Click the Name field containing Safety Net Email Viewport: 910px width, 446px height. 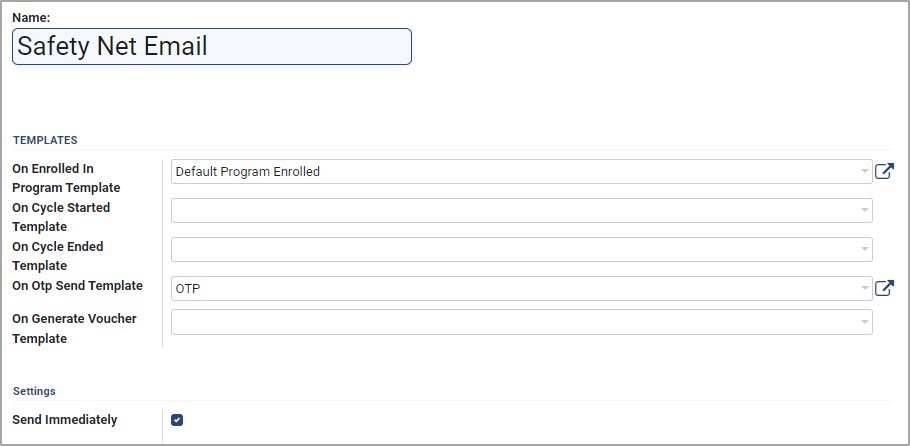tap(212, 46)
